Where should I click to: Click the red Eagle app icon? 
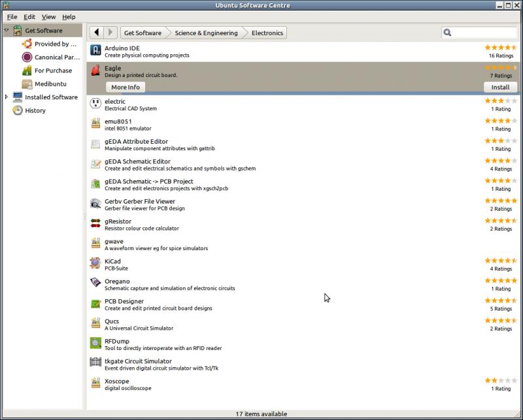(95, 70)
